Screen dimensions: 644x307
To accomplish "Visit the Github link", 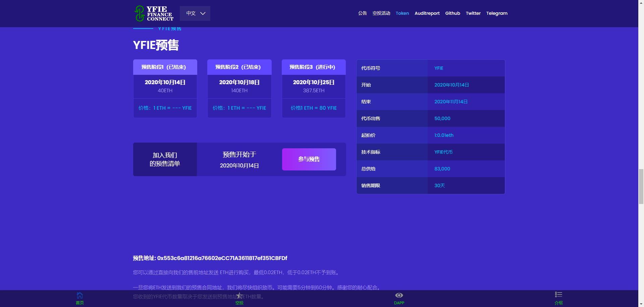I will pos(452,13).
